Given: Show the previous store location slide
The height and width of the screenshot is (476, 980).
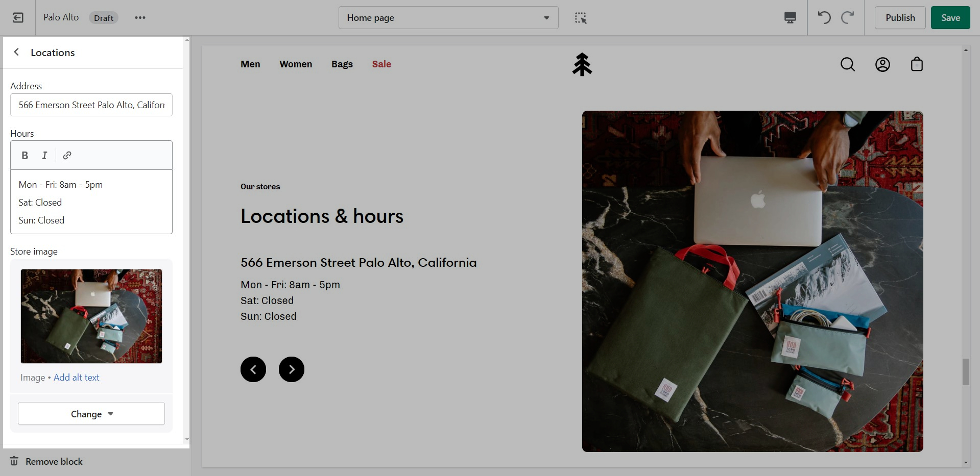Looking at the screenshot, I should coord(253,369).
